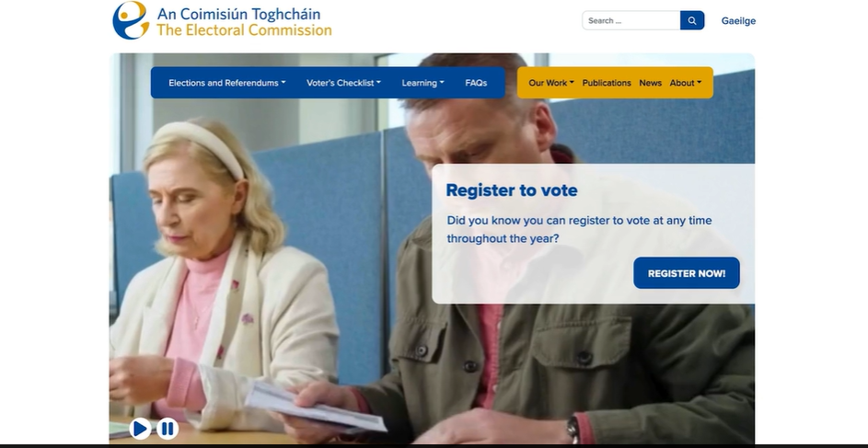Click the An Coimisiún Toghcháin title text
Screen dimensions: 868x448
[x=238, y=14]
